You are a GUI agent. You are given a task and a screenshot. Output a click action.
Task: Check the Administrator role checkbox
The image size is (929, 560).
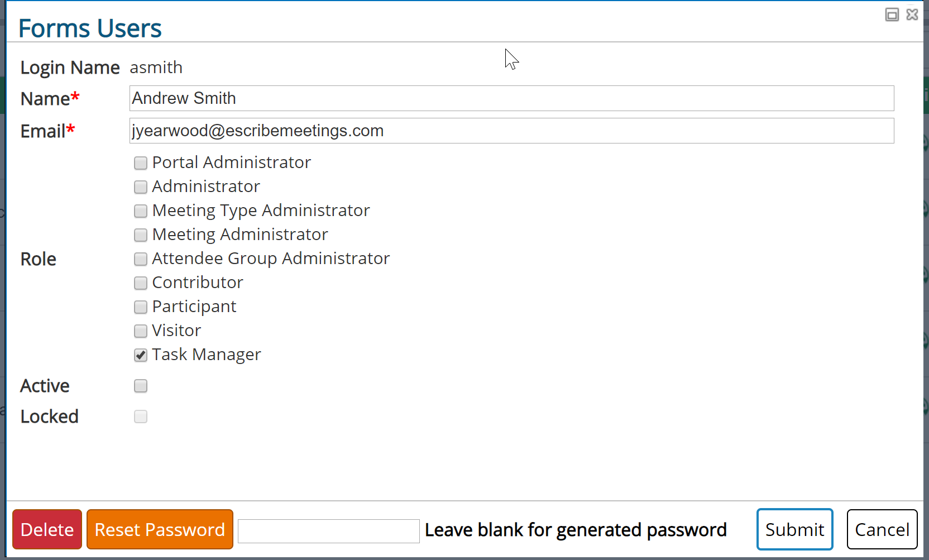140,187
